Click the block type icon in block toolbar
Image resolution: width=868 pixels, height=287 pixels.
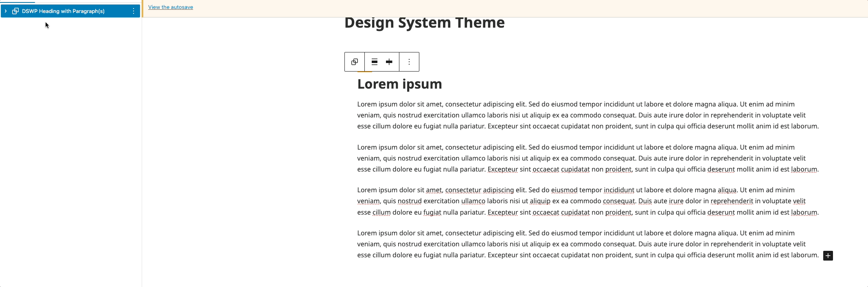355,62
